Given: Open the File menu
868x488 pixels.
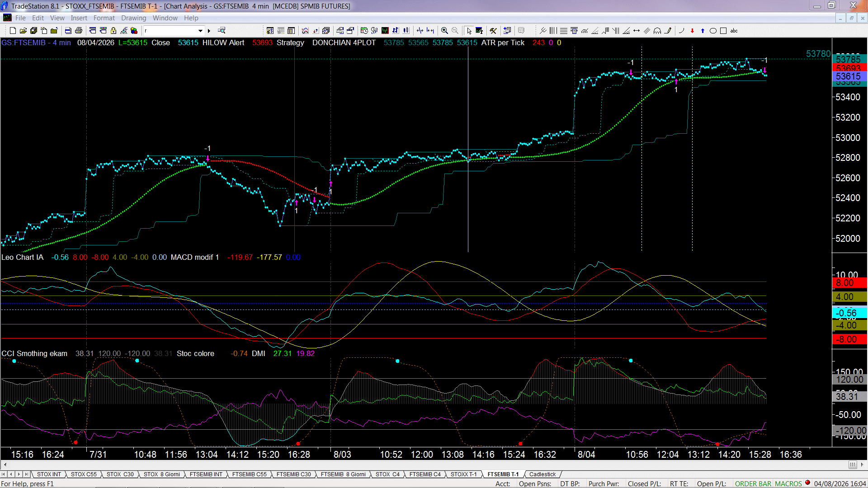Looking at the screenshot, I should point(20,18).
